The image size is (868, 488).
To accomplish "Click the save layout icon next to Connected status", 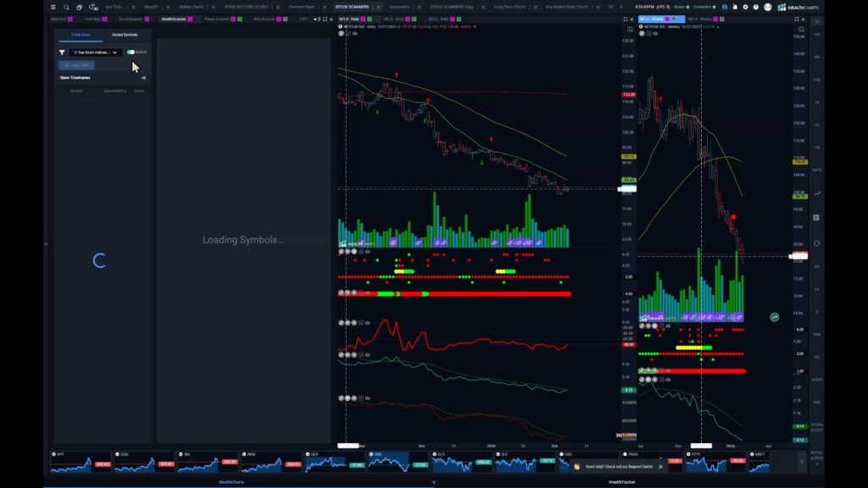I will (725, 7).
